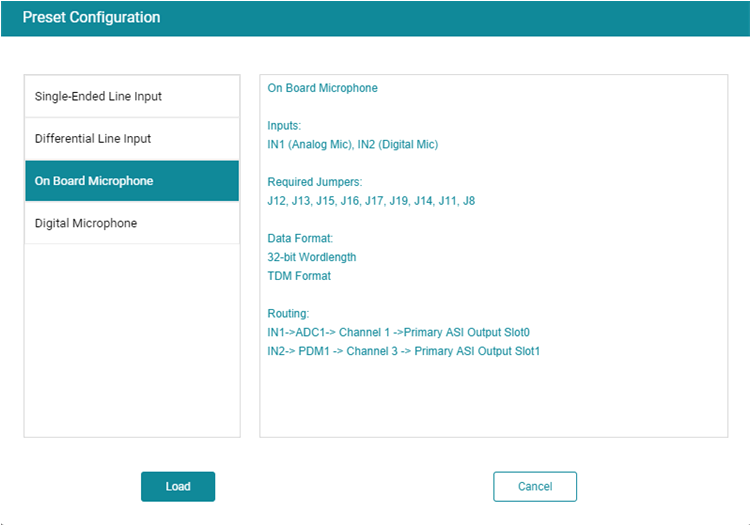
Task: Click the IN2-> PDM1 routing line
Action: point(403,351)
